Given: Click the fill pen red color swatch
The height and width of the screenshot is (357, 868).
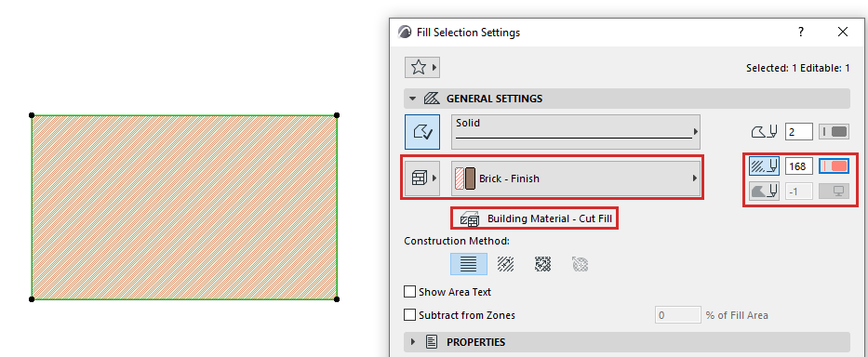Looking at the screenshot, I should (x=835, y=166).
